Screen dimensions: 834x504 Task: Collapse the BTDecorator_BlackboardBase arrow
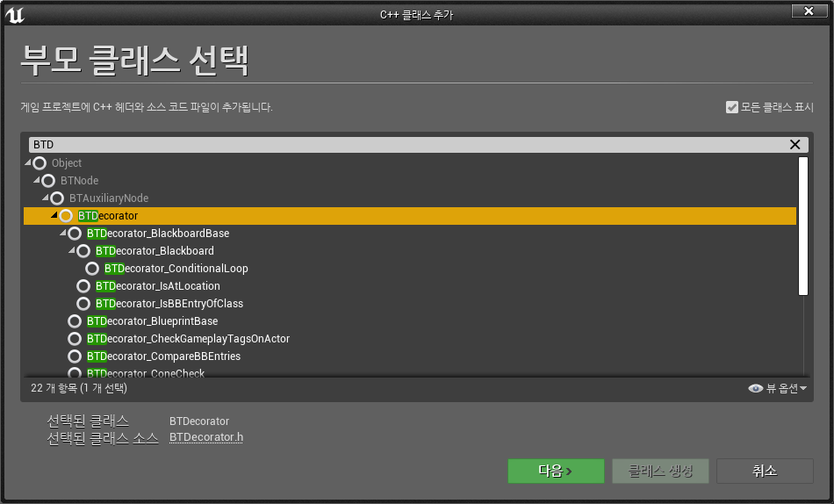coord(62,233)
